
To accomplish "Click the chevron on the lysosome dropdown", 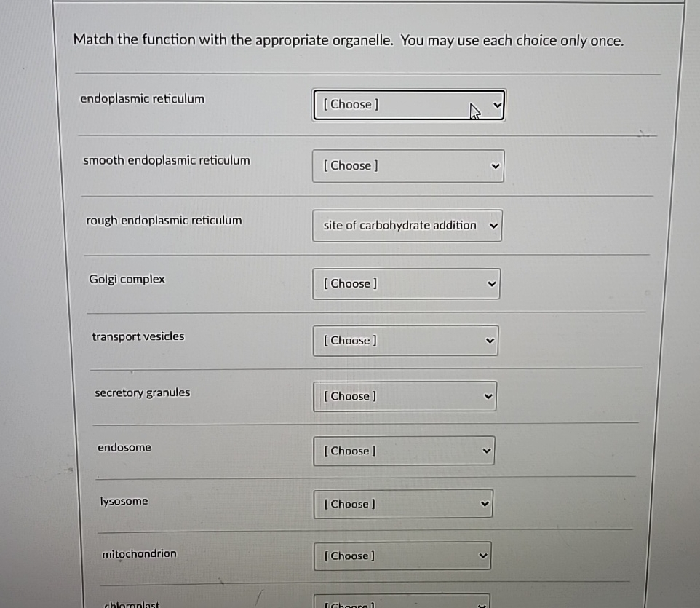I will point(486,503).
